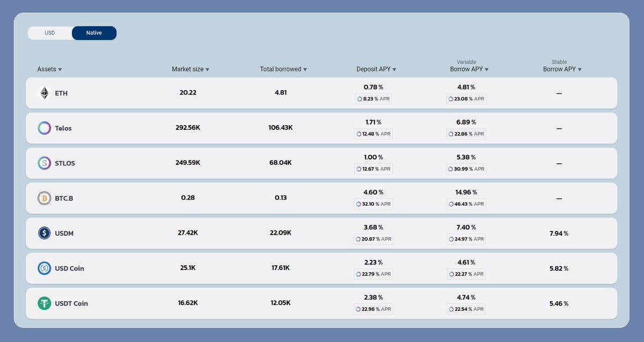Image resolution: width=644 pixels, height=342 pixels.
Task: Click the USDT Coin borrow 22.54 % APR badge
Action: 466,309
